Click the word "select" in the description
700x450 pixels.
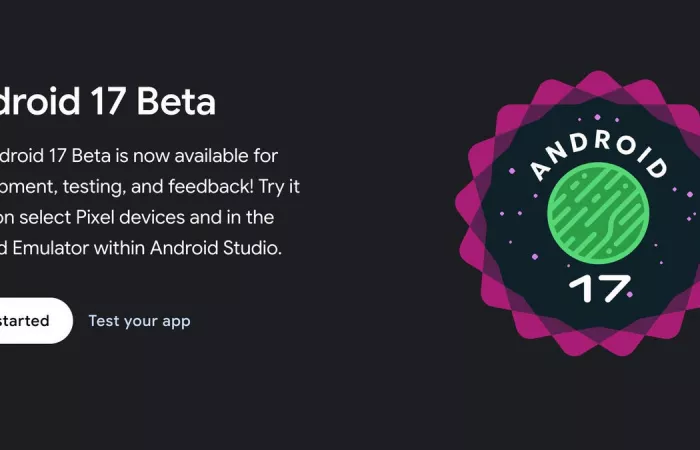pos(45,217)
